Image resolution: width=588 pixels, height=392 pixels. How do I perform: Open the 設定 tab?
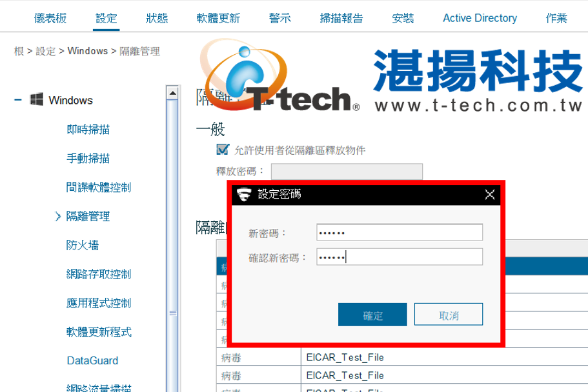pos(106,18)
